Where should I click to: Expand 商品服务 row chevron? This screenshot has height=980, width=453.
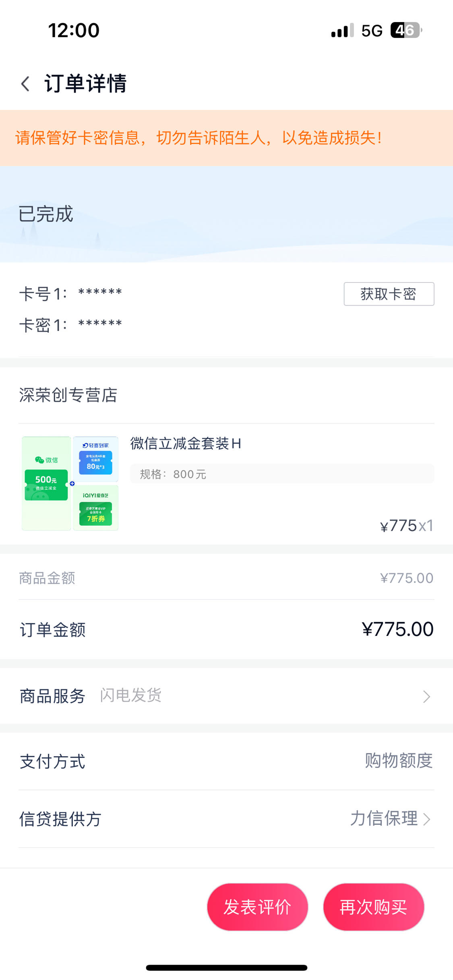426,696
